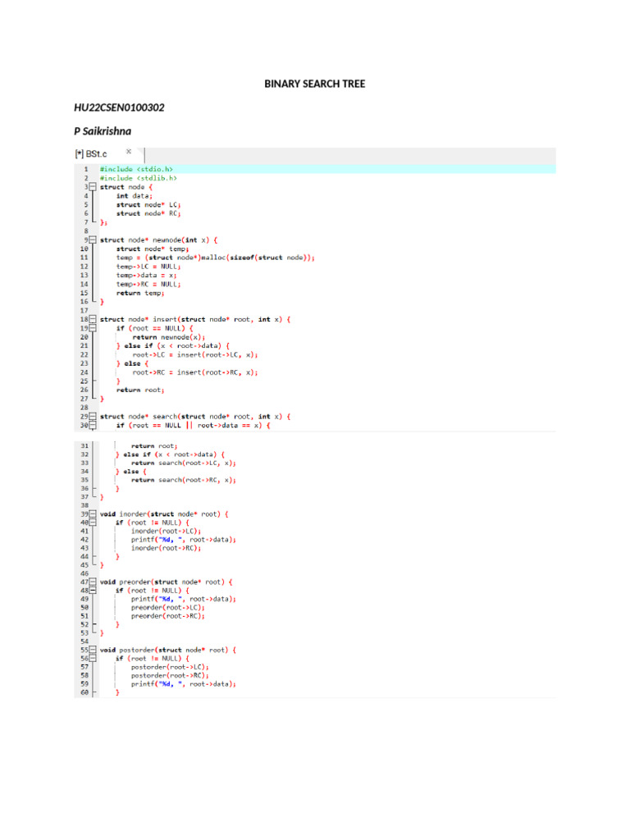Collapse the if block fold at line 19
The width and height of the screenshot is (630, 840).
[93, 328]
